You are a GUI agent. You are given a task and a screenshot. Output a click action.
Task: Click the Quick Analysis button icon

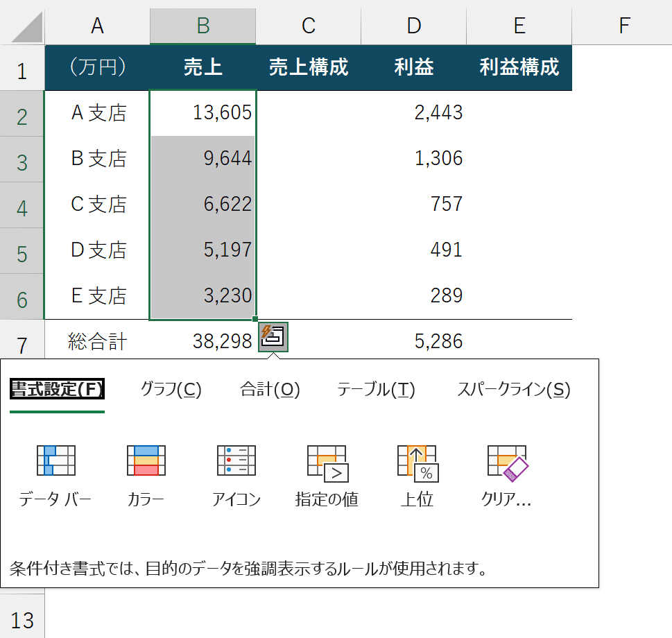click(273, 337)
